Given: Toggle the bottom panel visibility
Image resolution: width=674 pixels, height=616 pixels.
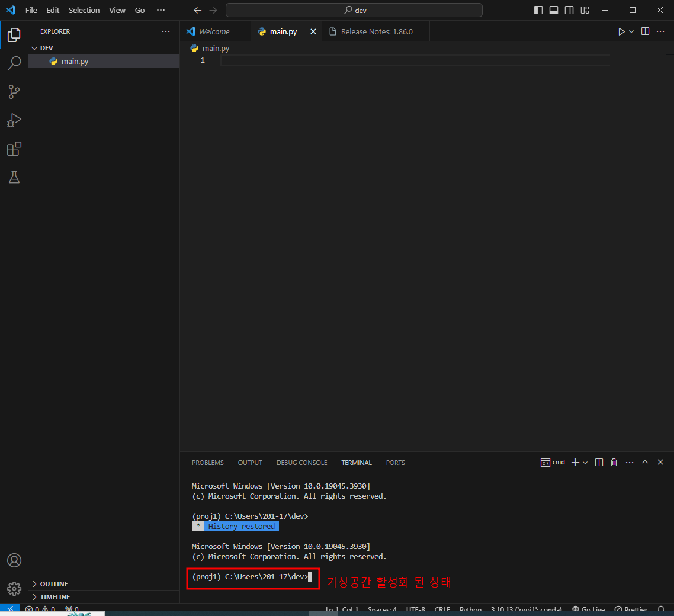Looking at the screenshot, I should coord(554,10).
